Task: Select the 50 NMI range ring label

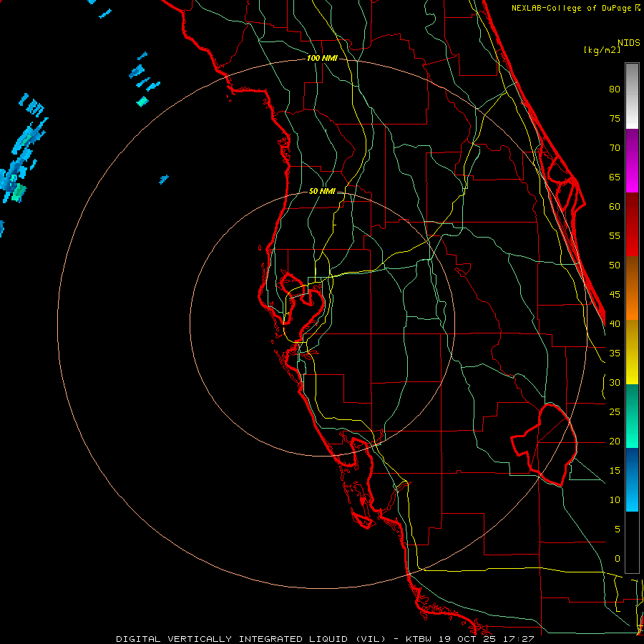Action: pyautogui.click(x=322, y=191)
